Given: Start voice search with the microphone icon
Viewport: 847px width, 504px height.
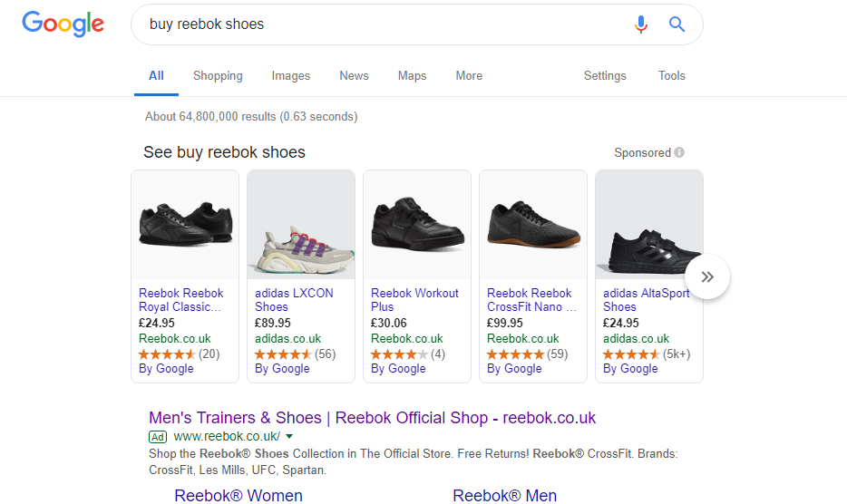Looking at the screenshot, I should coord(640,24).
